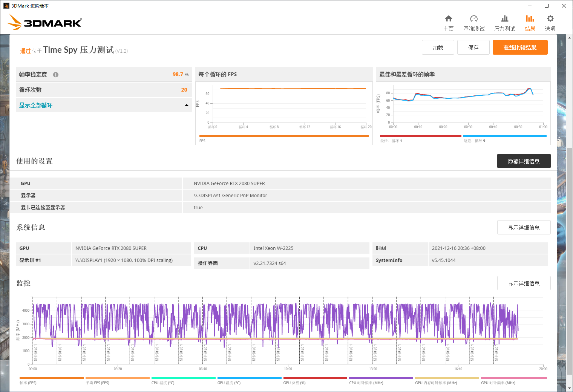Click the time value 2021-12-16 20:36 +08:00
The image size is (573, 392).
[x=458, y=248]
